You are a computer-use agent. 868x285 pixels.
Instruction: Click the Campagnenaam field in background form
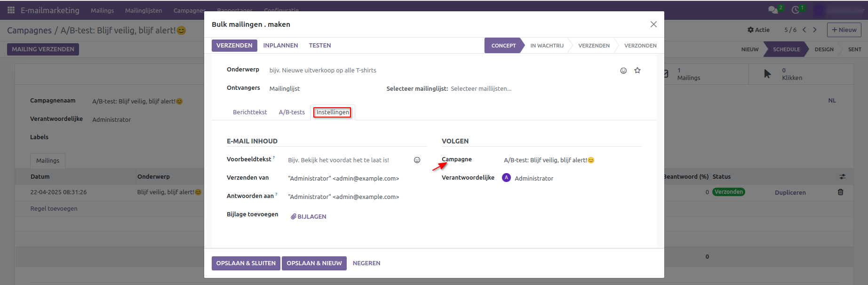(x=137, y=102)
